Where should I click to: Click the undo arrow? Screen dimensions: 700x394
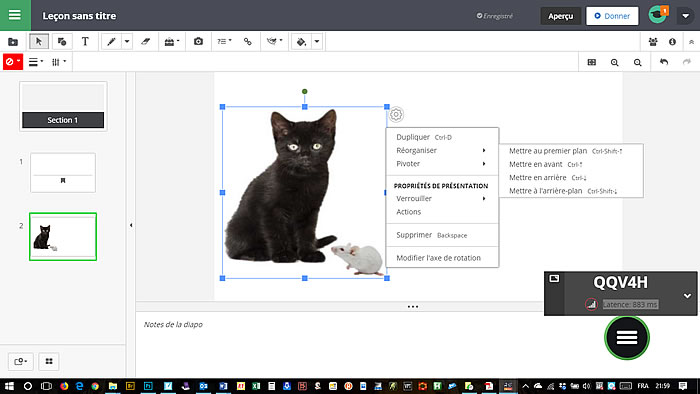[664, 62]
